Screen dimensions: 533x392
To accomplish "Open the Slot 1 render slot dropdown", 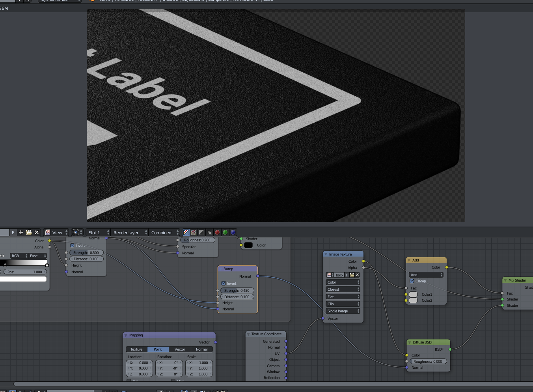I will (98, 232).
